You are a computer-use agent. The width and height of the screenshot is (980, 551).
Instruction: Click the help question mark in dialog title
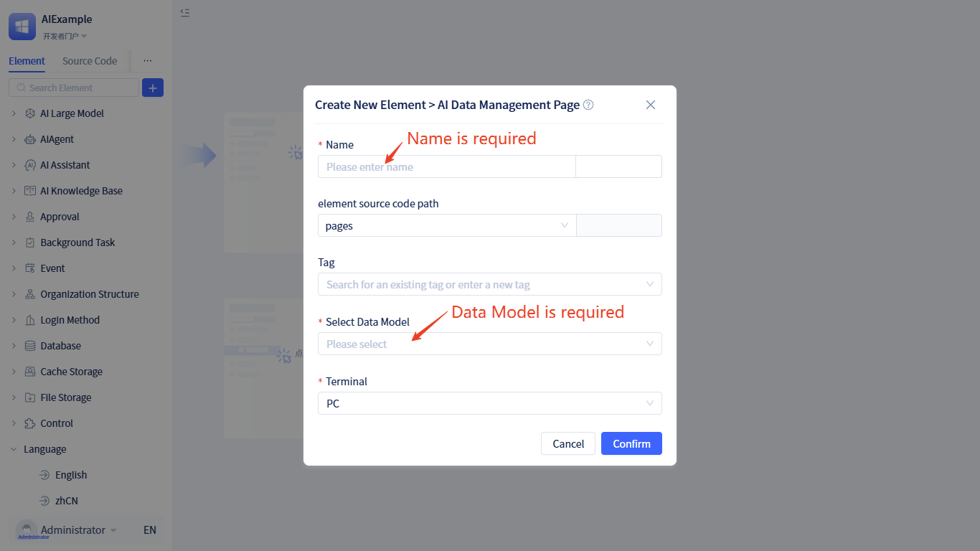tap(588, 105)
